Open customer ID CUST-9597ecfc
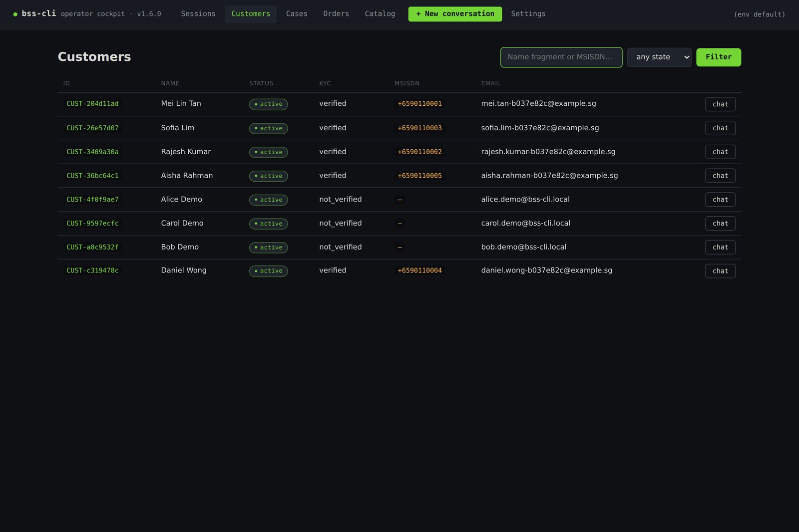This screenshot has height=532, width=799. click(92, 224)
